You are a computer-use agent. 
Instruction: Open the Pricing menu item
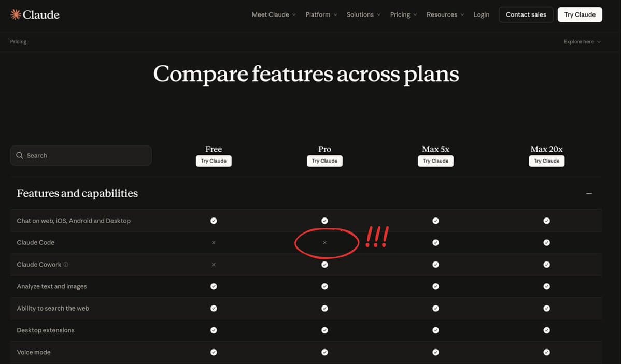(400, 14)
